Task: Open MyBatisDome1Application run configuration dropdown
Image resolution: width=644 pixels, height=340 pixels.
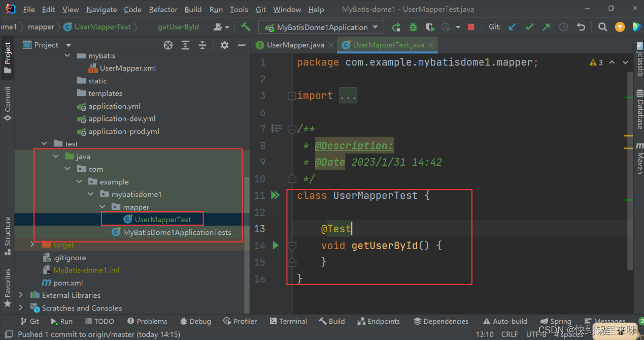Action: 321,27
